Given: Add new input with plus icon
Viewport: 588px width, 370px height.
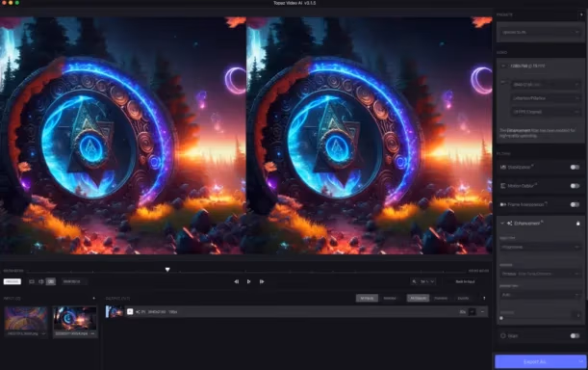Looking at the screenshot, I should 93,299.
